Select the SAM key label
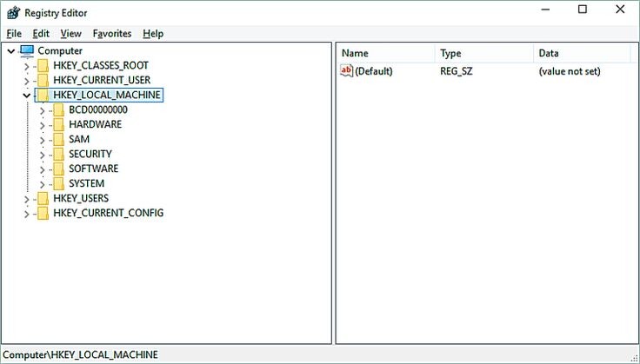This screenshot has height=364, width=640. click(79, 139)
